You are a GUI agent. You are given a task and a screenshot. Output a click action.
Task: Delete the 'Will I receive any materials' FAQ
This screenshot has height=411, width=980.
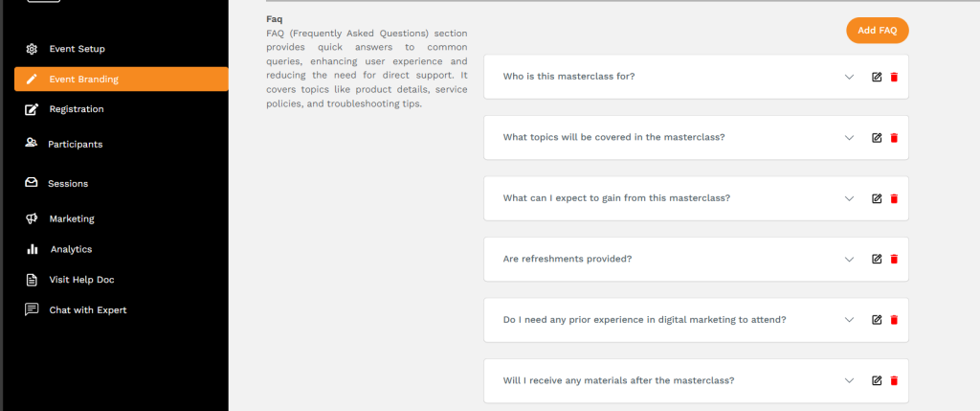click(894, 380)
